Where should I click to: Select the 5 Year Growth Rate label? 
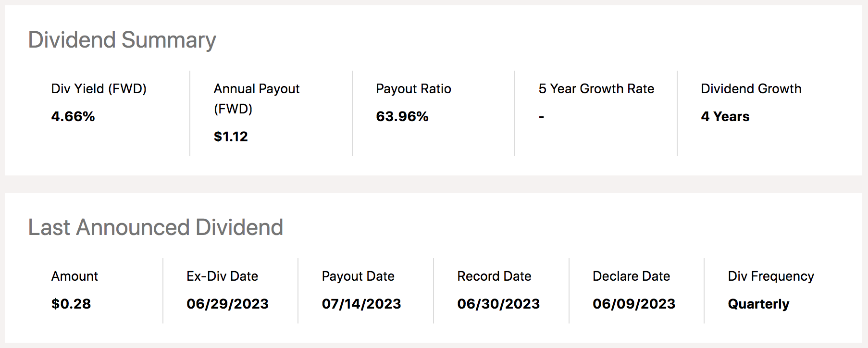point(596,89)
